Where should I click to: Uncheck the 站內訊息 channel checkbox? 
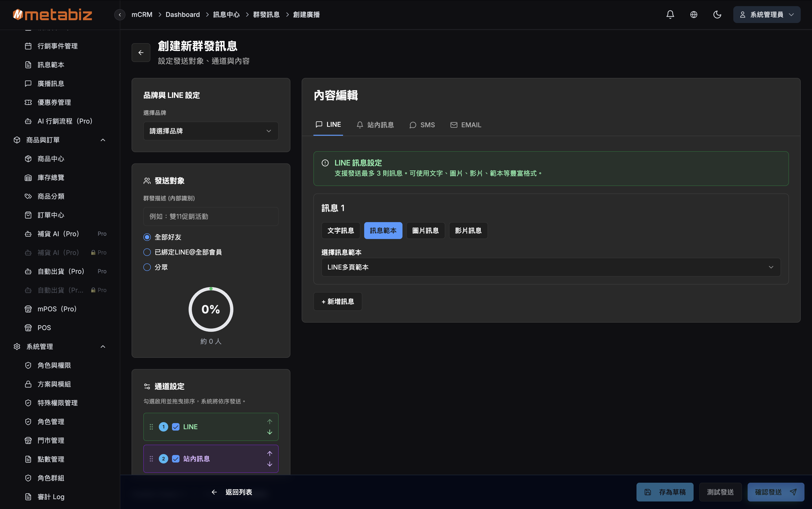[176, 459]
